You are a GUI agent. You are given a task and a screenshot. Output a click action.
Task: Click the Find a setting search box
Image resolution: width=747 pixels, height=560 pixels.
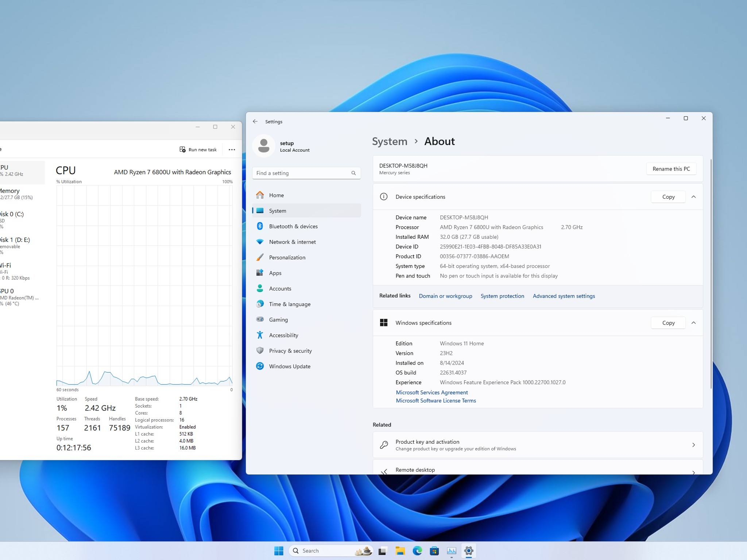click(306, 173)
